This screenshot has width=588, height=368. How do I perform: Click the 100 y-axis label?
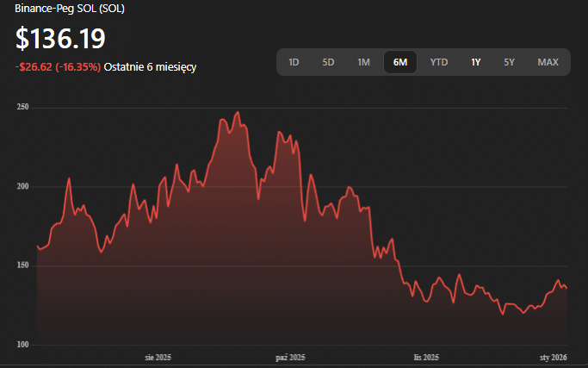click(x=22, y=345)
